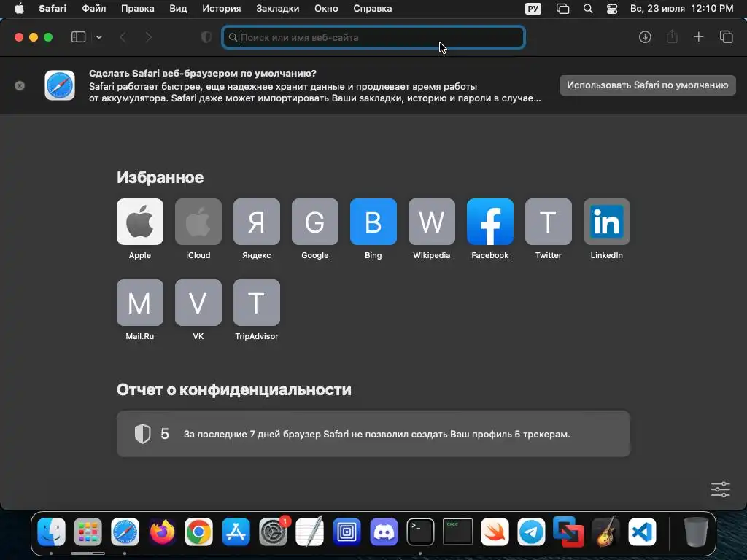This screenshot has height=560, width=747.
Task: Open the Окно menu
Action: pos(326,9)
